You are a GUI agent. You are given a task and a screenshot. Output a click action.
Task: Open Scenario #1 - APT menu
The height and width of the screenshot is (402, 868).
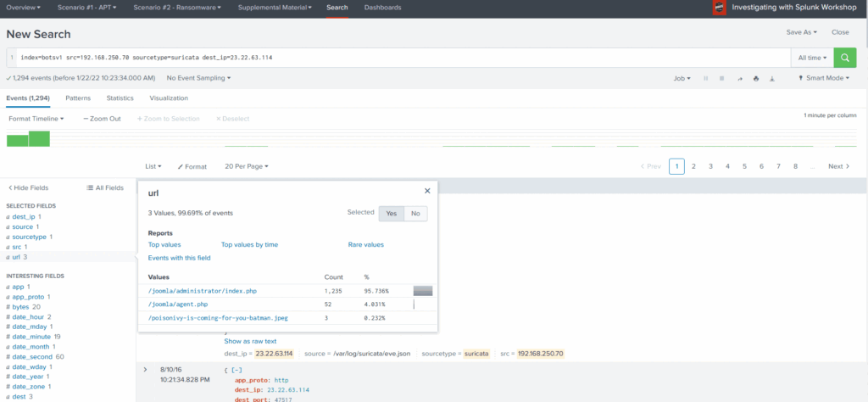pyautogui.click(x=87, y=8)
